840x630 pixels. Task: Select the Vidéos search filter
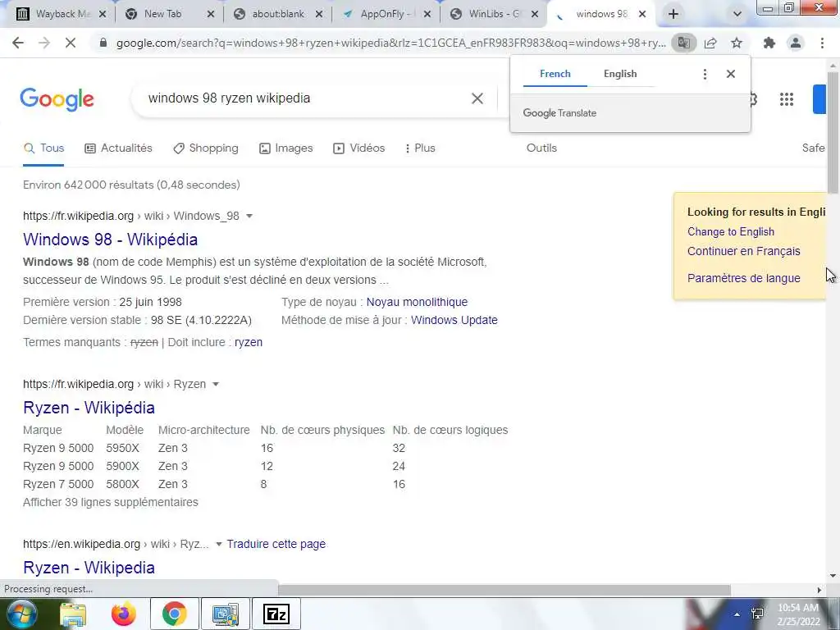[x=359, y=148]
